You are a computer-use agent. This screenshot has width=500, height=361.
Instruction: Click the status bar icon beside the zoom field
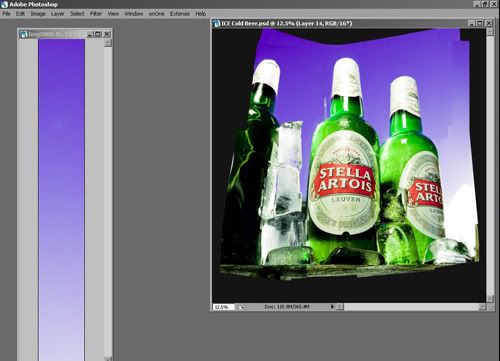pos(240,307)
